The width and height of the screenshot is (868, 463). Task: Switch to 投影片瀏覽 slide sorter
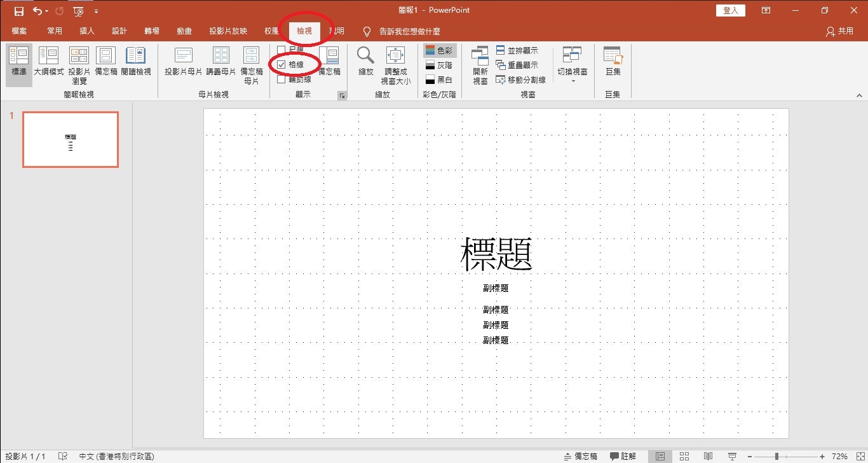point(78,62)
